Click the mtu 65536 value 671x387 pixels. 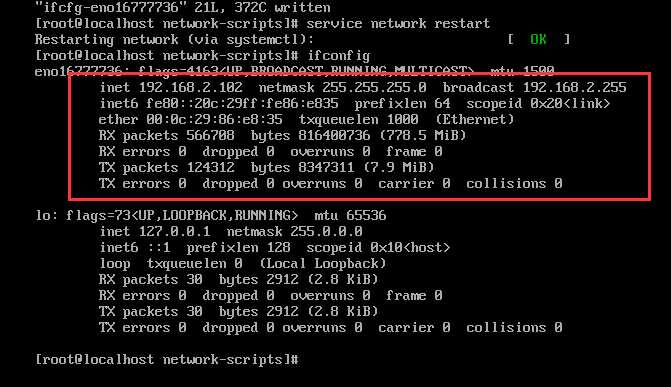click(350, 215)
